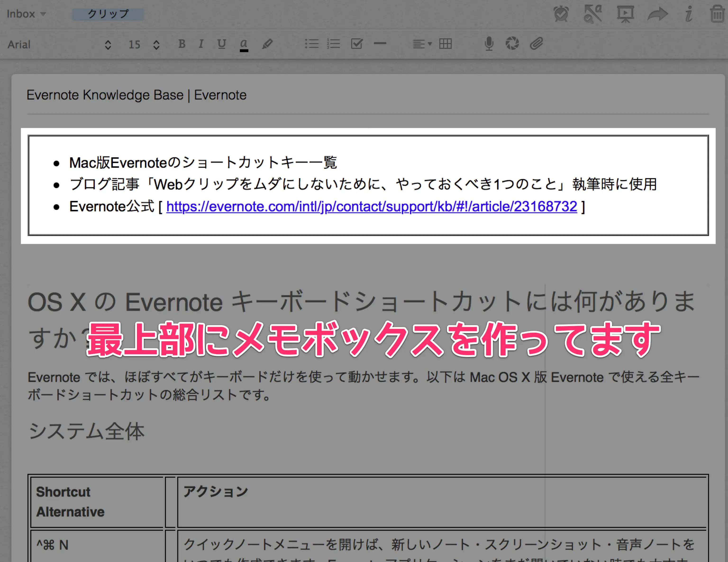Click the note title Evernote Knowledge Base field
Viewport: 728px width, 562px height.
(136, 95)
